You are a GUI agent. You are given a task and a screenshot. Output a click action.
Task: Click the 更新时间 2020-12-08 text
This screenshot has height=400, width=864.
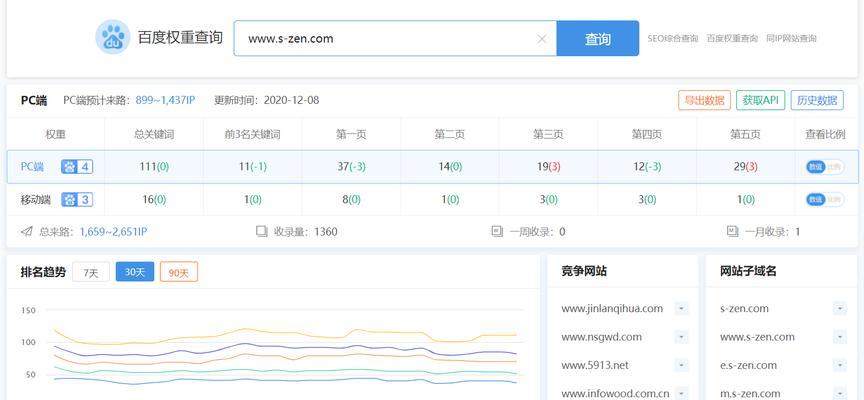[x=266, y=100]
